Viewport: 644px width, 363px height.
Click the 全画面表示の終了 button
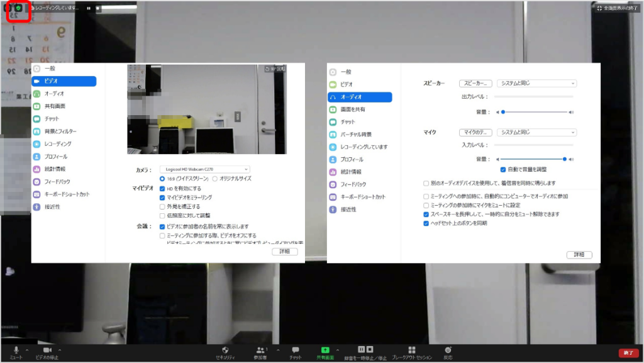(x=618, y=8)
